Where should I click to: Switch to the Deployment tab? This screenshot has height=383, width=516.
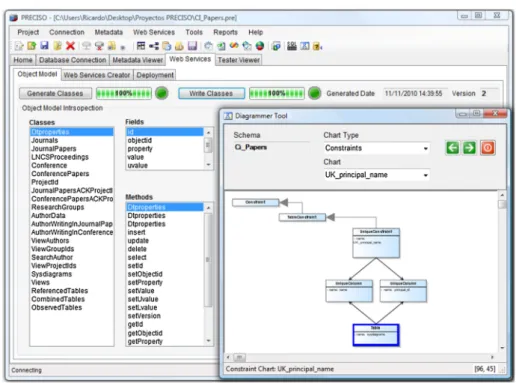pyautogui.click(x=155, y=75)
